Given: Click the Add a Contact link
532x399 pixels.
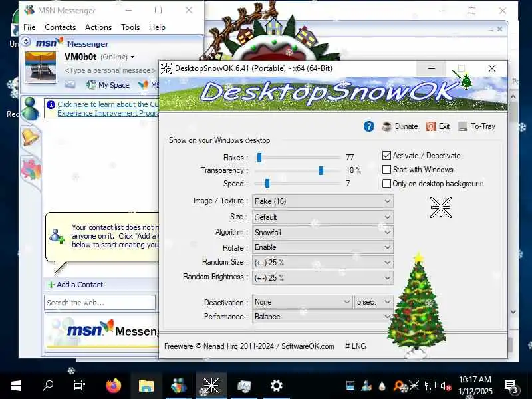Looking at the screenshot, I should pyautogui.click(x=80, y=285).
